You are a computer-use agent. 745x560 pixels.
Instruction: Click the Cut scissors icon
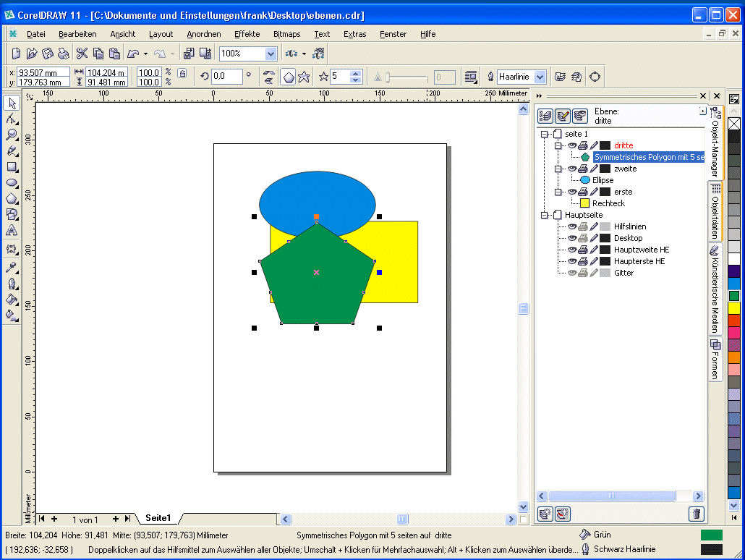(82, 54)
